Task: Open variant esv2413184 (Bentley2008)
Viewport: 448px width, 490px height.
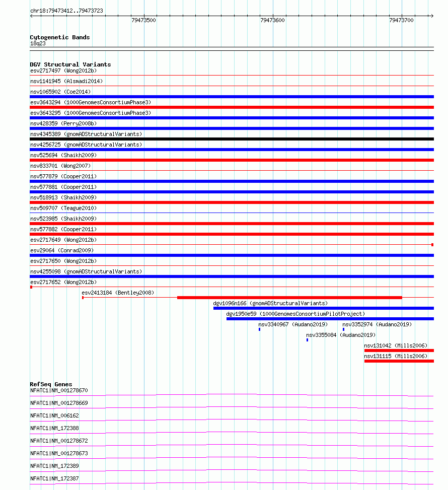Action: coord(118,293)
